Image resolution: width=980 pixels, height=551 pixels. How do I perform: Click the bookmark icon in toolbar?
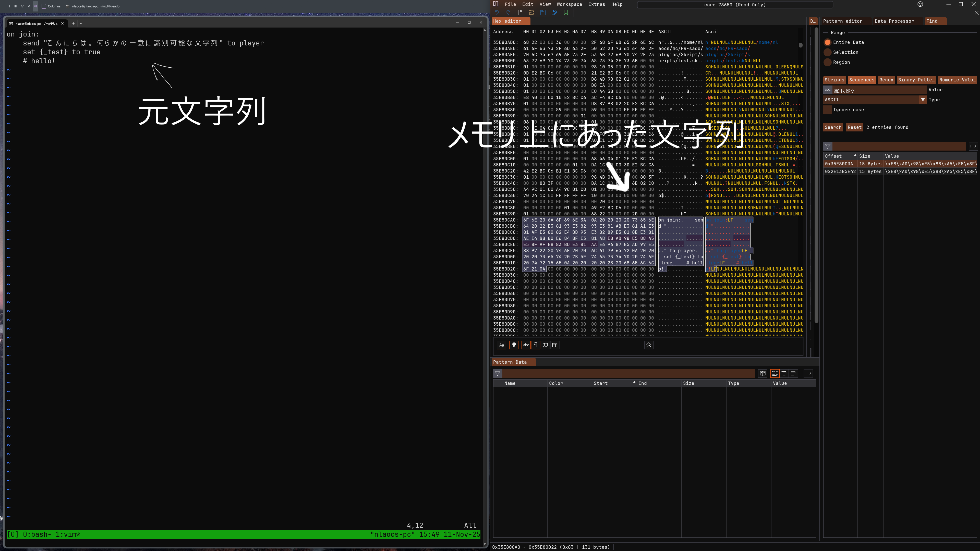point(566,13)
